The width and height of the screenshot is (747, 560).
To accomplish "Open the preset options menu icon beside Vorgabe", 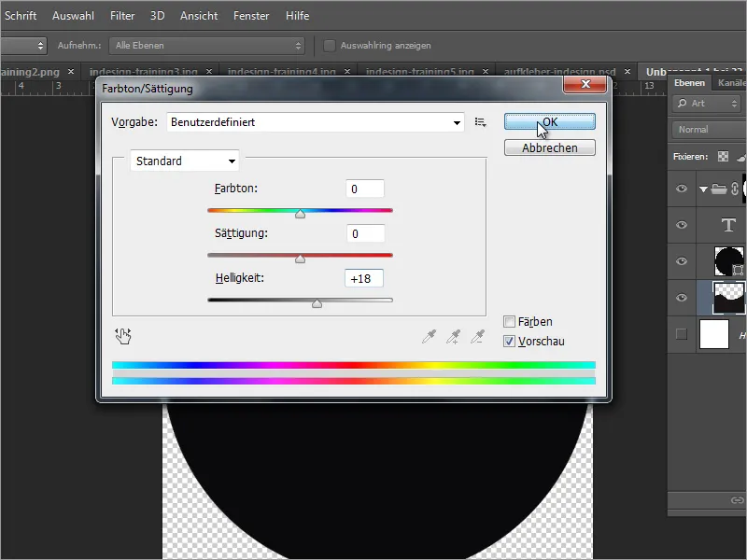I will pos(480,122).
